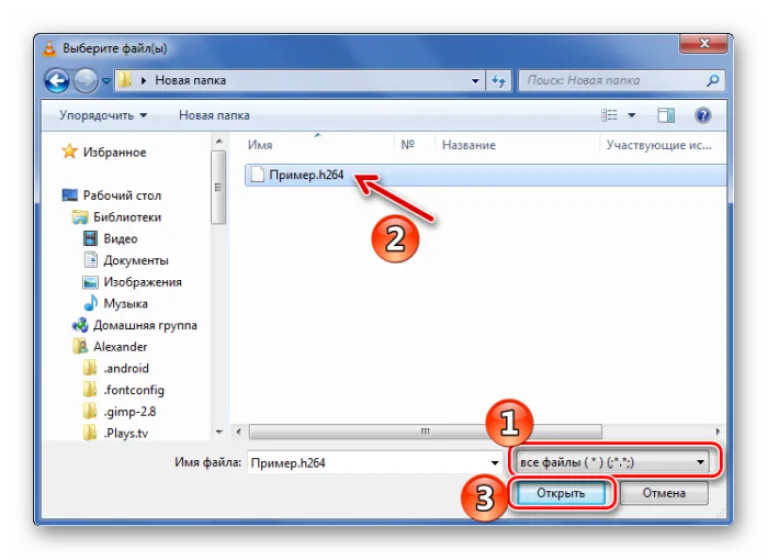Screen dimensions: 768x560
Task: Expand the Имя файла history dropdown
Action: pos(495,463)
